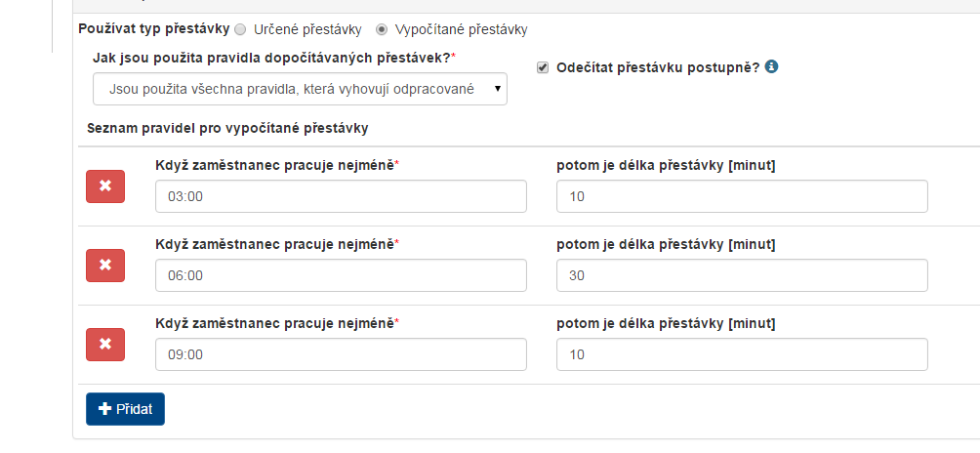Uncheck Odečítat přestávku postupně checkbox

coord(543,68)
